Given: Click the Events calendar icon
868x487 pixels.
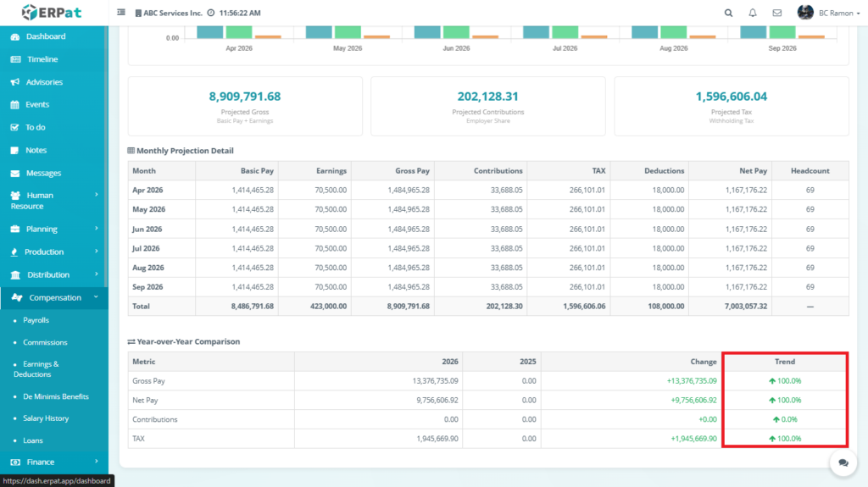Looking at the screenshot, I should coord(15,105).
